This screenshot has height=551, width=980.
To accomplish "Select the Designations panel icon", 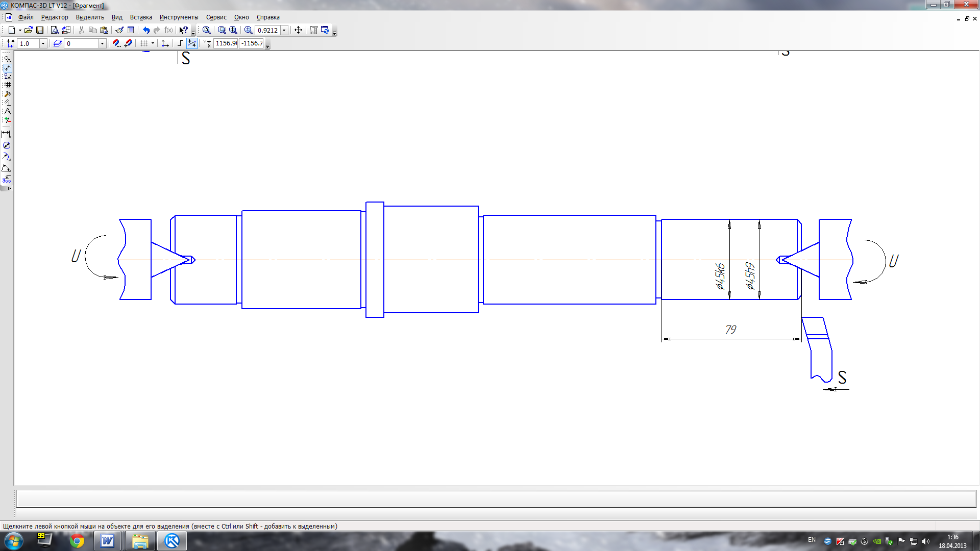I will [7, 77].
